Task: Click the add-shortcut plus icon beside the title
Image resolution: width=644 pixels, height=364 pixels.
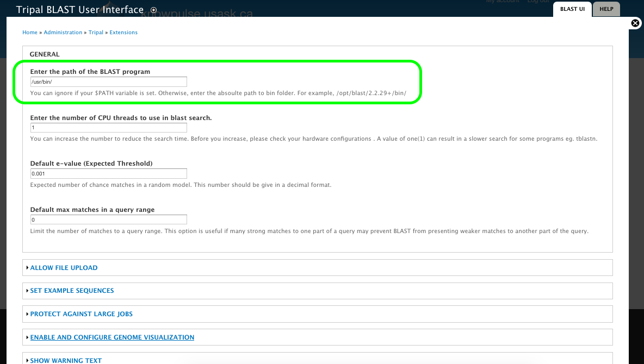Action: click(153, 10)
